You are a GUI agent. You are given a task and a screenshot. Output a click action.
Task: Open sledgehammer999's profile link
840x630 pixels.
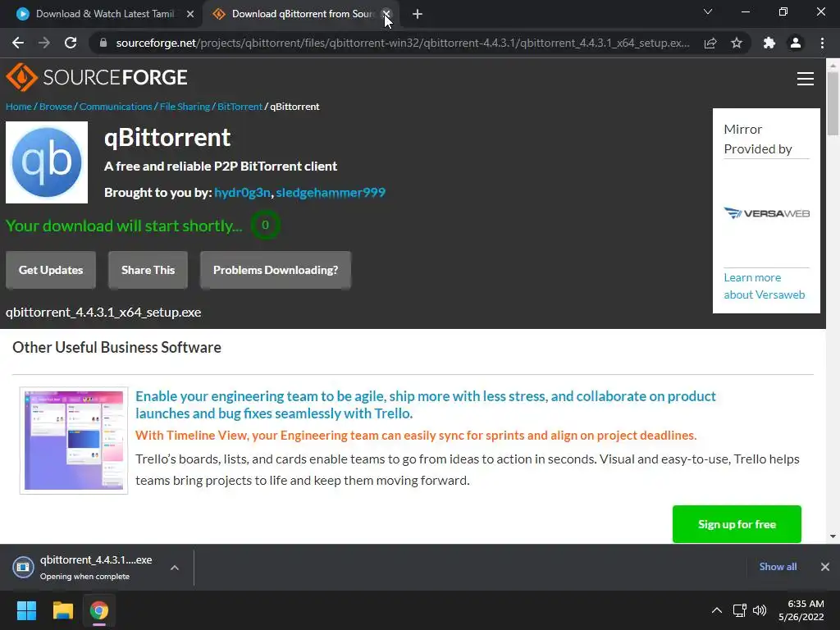[331, 192]
